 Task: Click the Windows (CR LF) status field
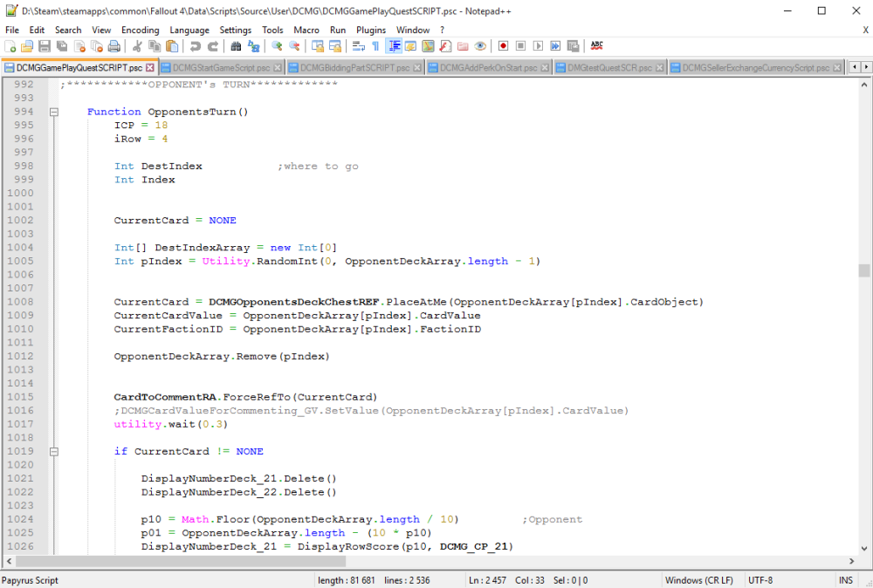coord(698,580)
